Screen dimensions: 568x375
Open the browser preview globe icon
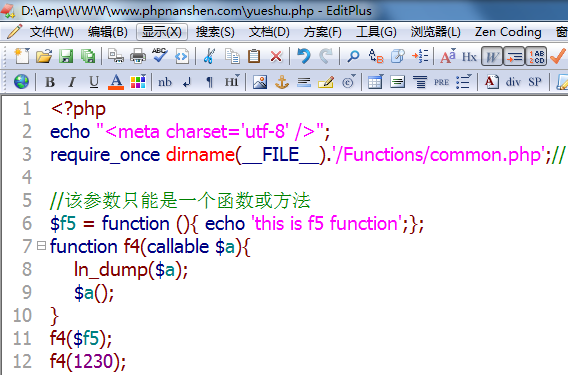[x=21, y=82]
